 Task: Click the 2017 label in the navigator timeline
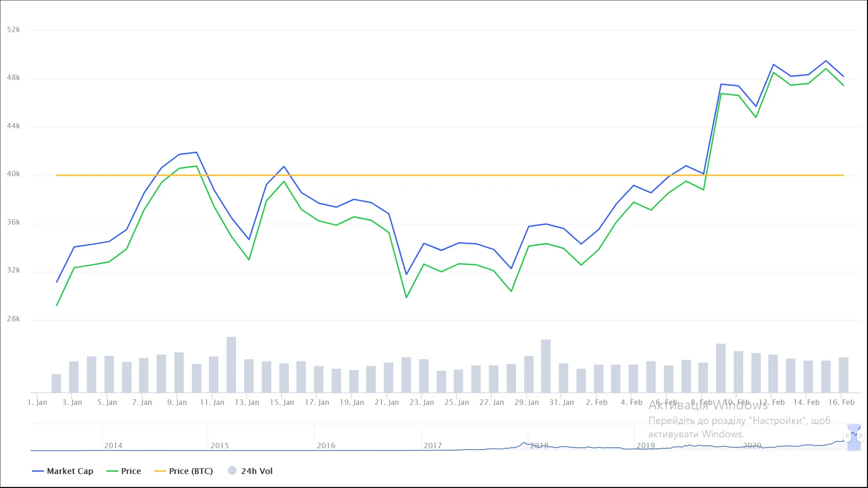click(433, 446)
